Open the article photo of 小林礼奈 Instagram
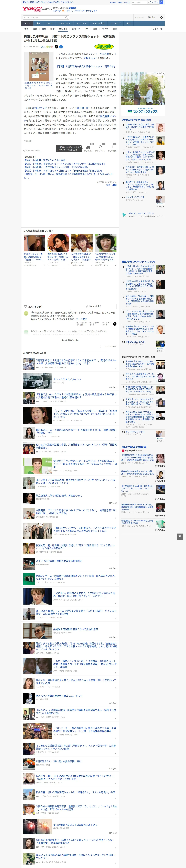 pyautogui.click(x=39, y=66)
